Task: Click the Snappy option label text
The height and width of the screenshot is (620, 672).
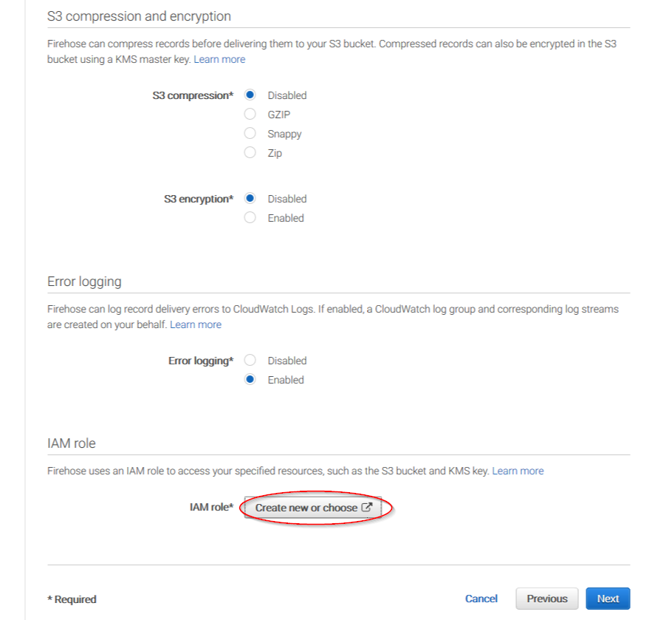Action: [284, 134]
